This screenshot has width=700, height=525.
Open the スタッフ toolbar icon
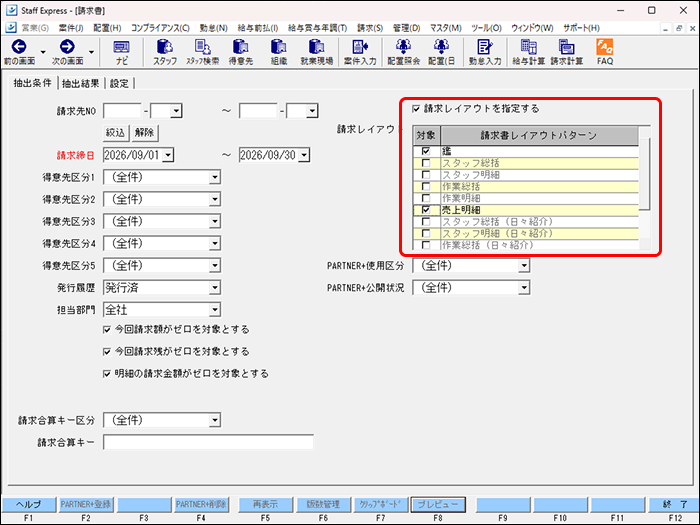tap(165, 47)
